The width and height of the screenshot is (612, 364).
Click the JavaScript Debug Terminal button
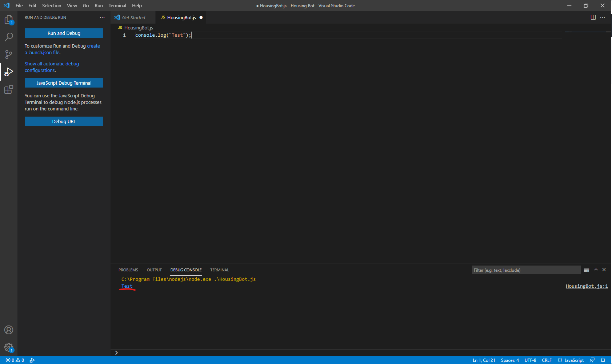(x=64, y=83)
